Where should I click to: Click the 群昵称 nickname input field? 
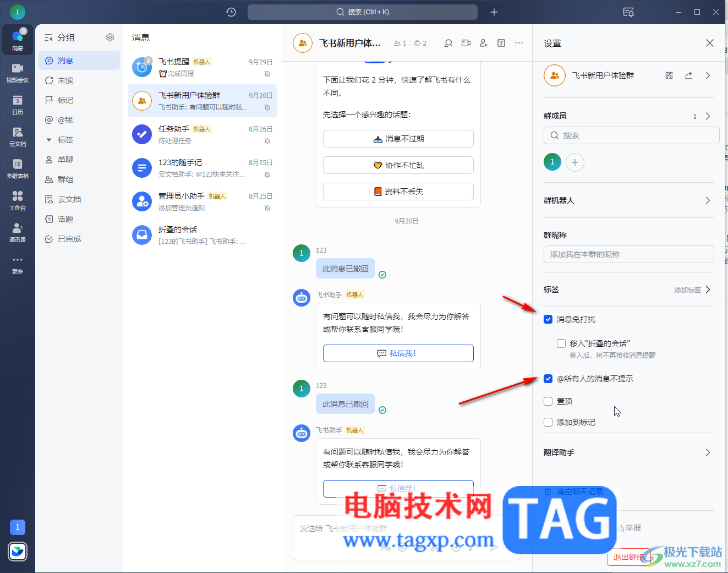629,254
